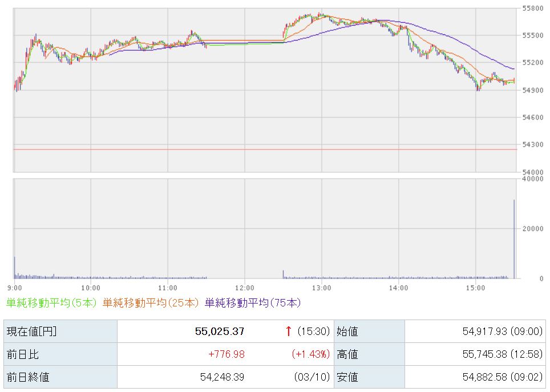This screenshot has height=392, width=550.
Task: Click the 現在値[円] row header
Action: [31, 331]
